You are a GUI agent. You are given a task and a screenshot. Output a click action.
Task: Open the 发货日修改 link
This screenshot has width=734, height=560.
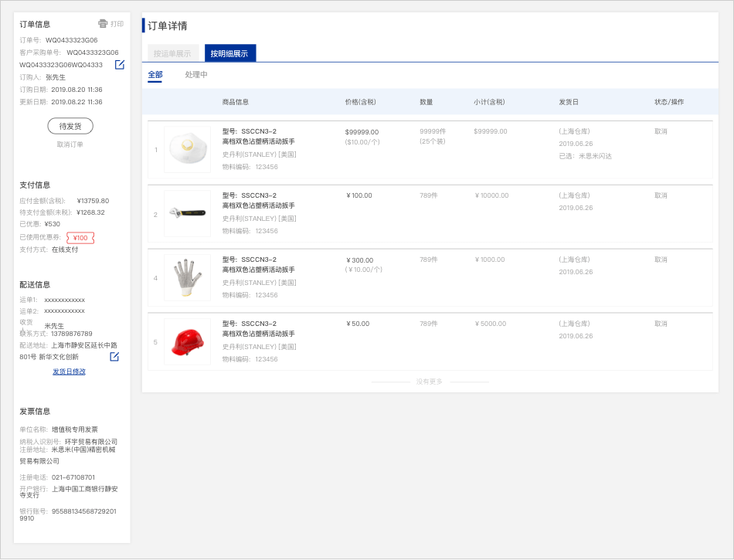69,372
